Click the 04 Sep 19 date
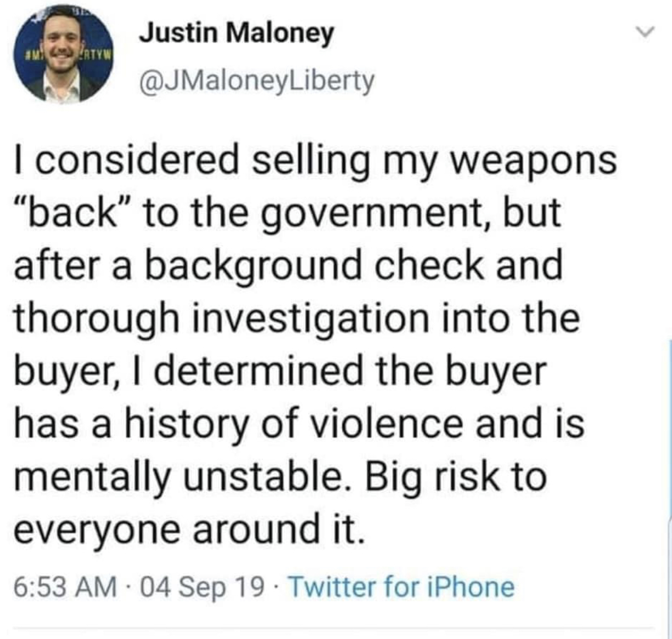This screenshot has width=672, height=639. (x=202, y=587)
